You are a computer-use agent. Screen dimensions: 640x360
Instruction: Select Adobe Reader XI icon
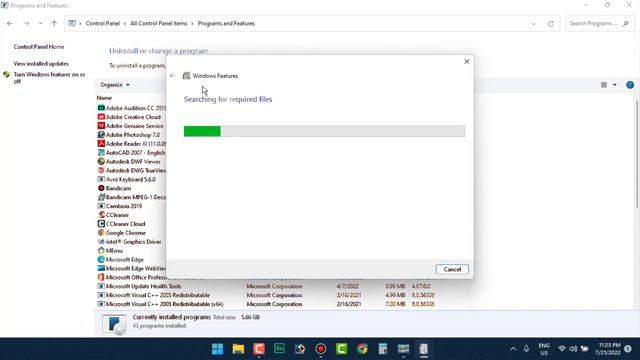coord(101,144)
